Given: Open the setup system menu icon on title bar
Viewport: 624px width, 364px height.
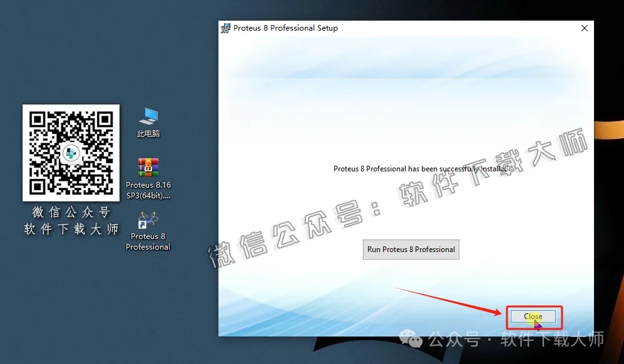Looking at the screenshot, I should click(x=225, y=28).
